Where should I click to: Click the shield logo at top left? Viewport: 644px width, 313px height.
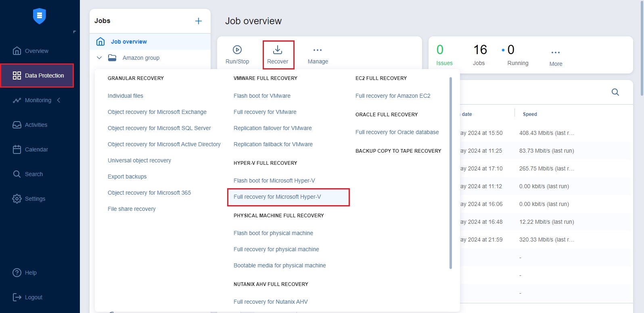coord(39,16)
